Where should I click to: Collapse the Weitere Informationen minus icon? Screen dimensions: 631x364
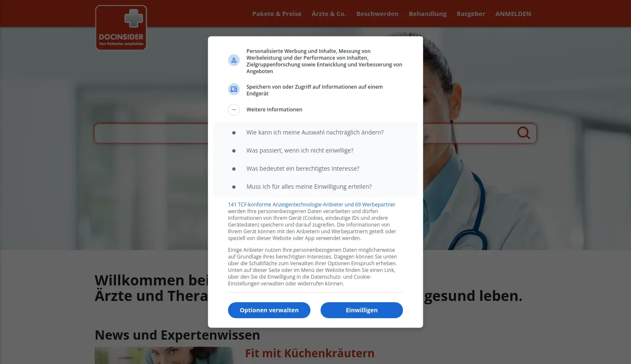pos(234,110)
